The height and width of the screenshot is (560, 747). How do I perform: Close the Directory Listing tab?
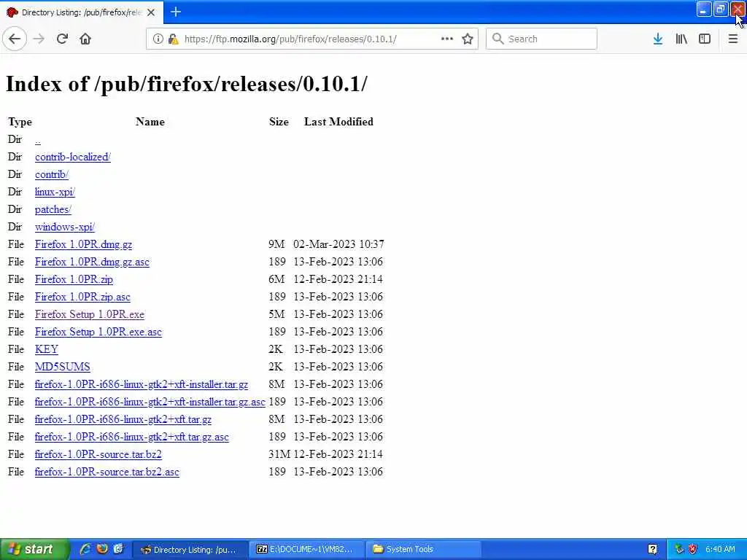click(x=151, y=12)
